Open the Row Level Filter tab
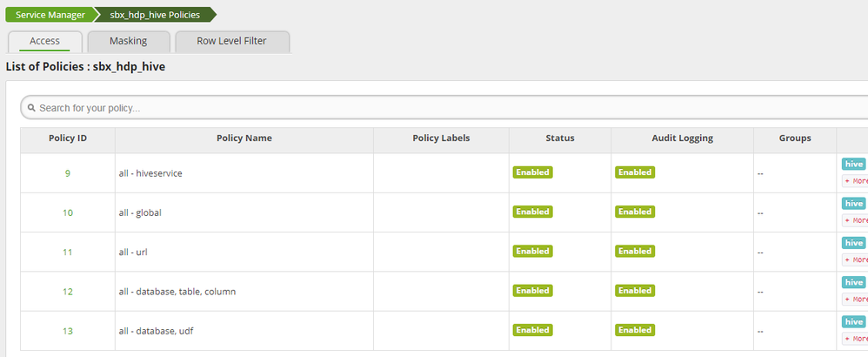This screenshot has width=868, height=357. pos(231,41)
